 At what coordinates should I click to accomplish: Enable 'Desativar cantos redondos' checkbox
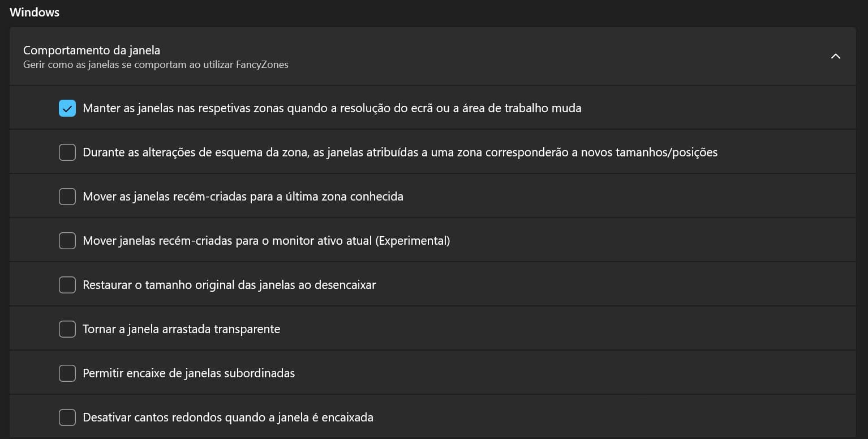pyautogui.click(x=67, y=417)
